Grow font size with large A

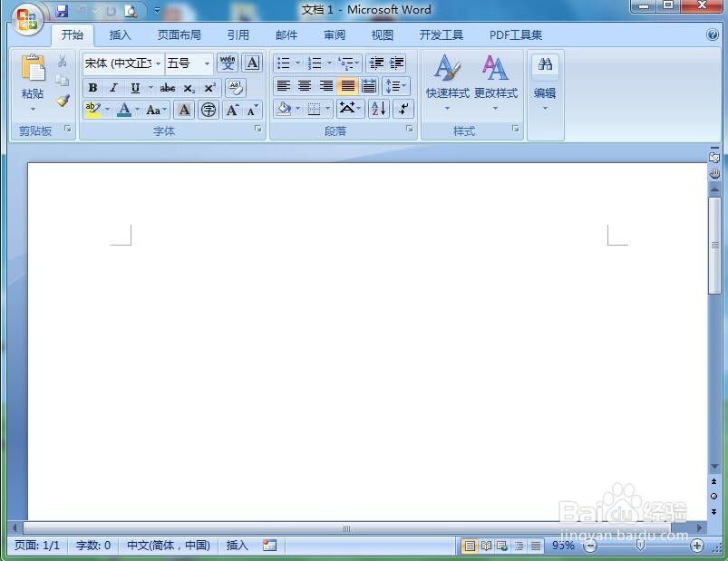[232, 110]
